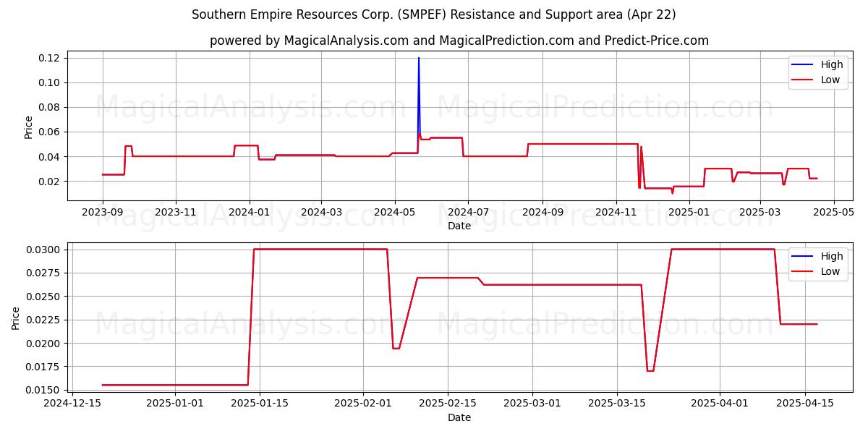The width and height of the screenshot is (868, 434).
Task: Click the 'Date' axis label under top chart
Action: point(459,226)
